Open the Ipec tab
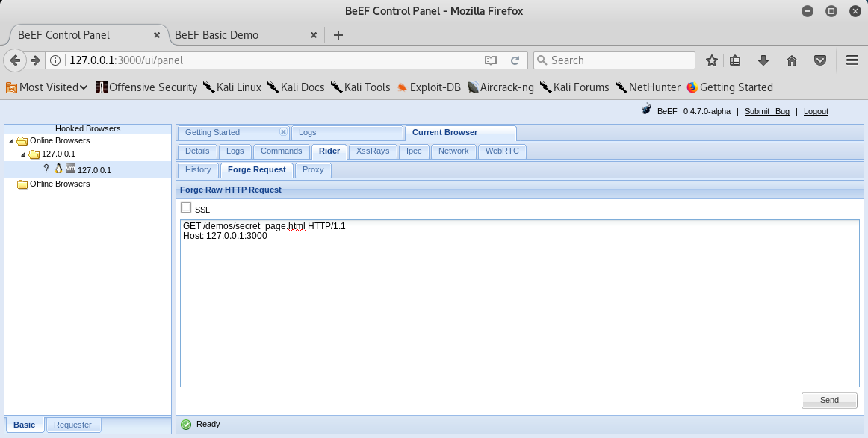Screen dimensions: 868x438 point(414,151)
